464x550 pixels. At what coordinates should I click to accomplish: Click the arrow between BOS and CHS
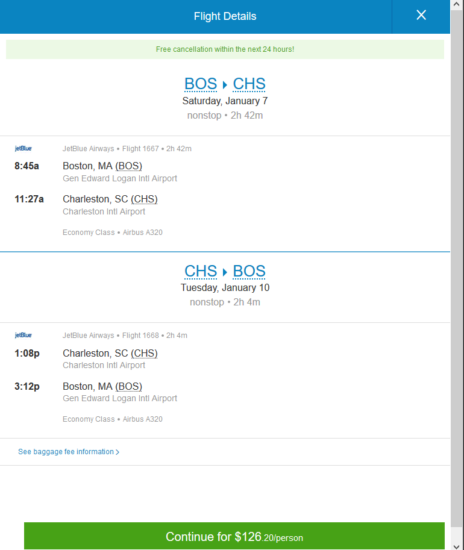point(225,85)
